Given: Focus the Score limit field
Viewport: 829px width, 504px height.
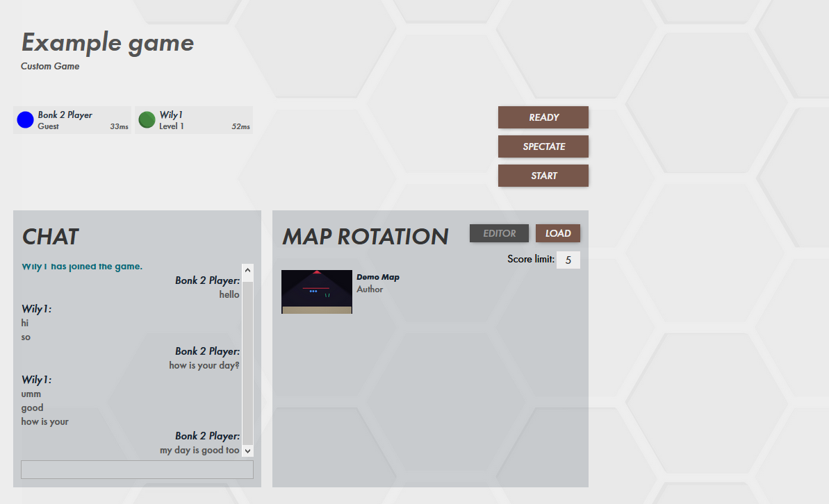Looking at the screenshot, I should [568, 260].
